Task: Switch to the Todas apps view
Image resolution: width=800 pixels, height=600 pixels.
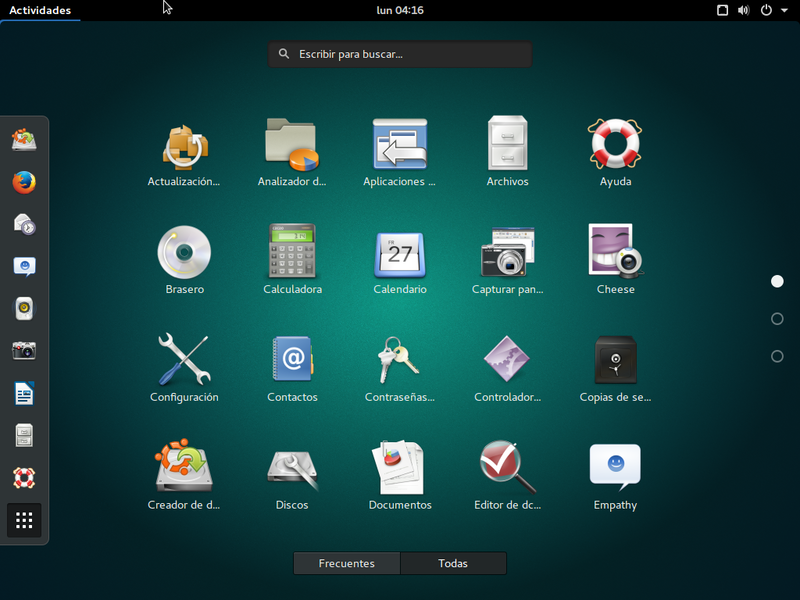Action: [x=453, y=563]
